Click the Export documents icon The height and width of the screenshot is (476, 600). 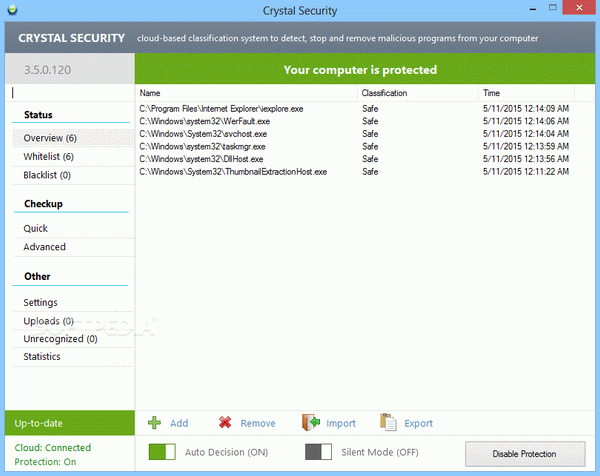388,422
